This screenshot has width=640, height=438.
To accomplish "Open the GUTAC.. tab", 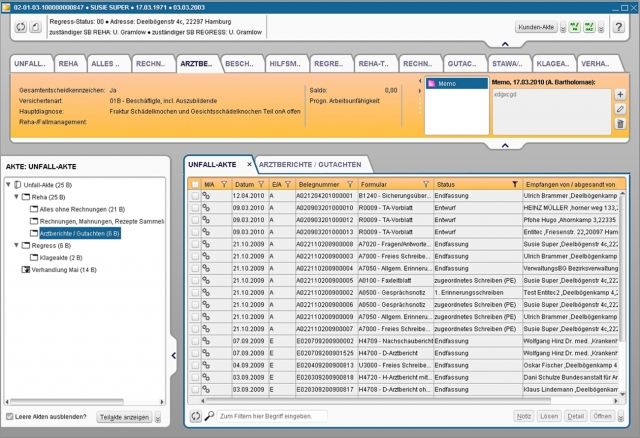I will coord(462,64).
